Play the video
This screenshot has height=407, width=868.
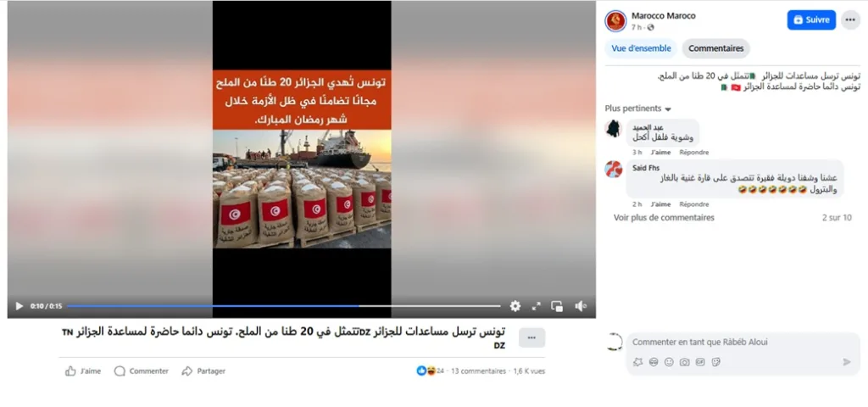coord(19,306)
